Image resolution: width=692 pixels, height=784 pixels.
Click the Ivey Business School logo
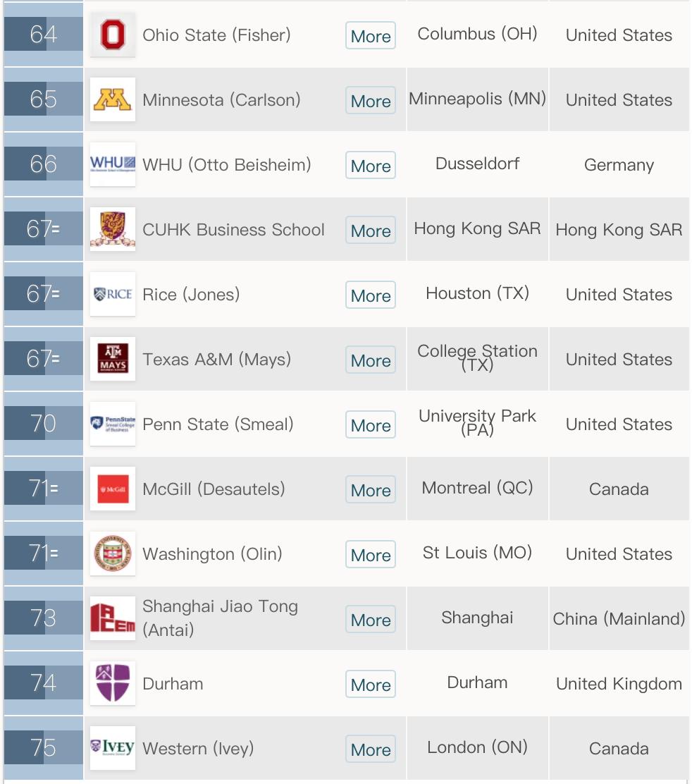tap(113, 748)
